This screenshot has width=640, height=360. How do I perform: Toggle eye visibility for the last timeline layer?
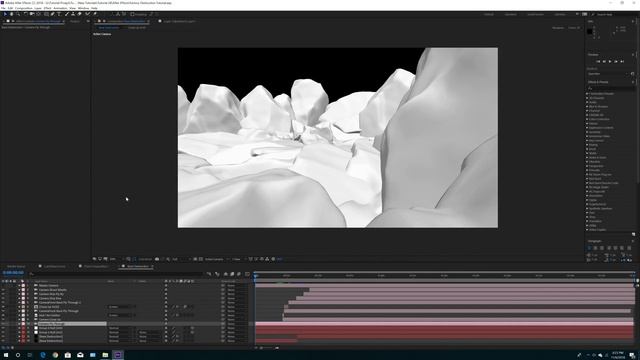3,341
